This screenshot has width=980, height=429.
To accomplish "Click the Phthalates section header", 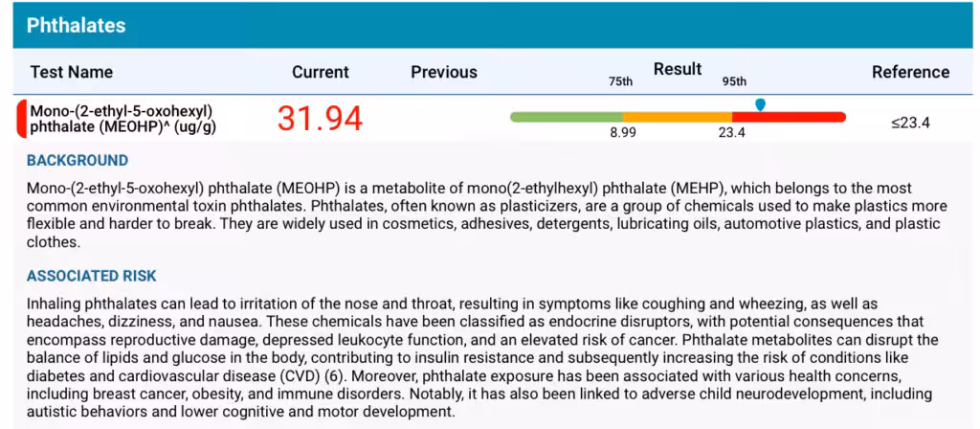I will click(77, 26).
